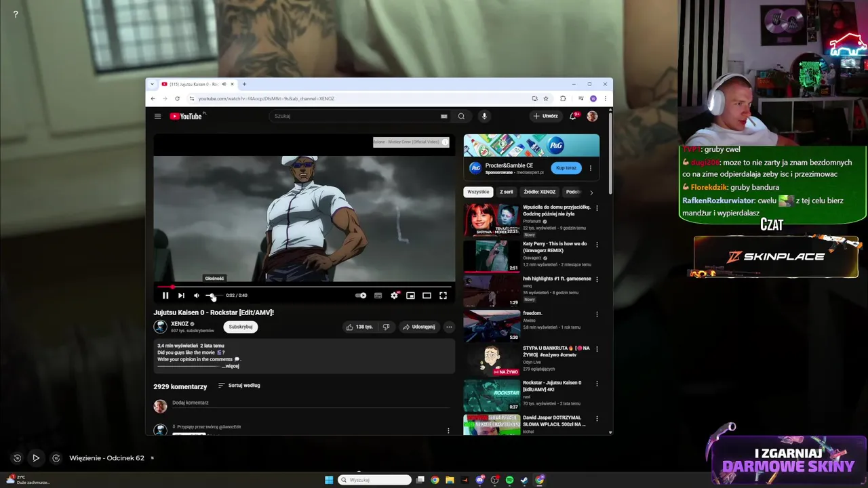868x488 pixels.
Task: Like the video (138 tys.)
Action: coord(359,327)
